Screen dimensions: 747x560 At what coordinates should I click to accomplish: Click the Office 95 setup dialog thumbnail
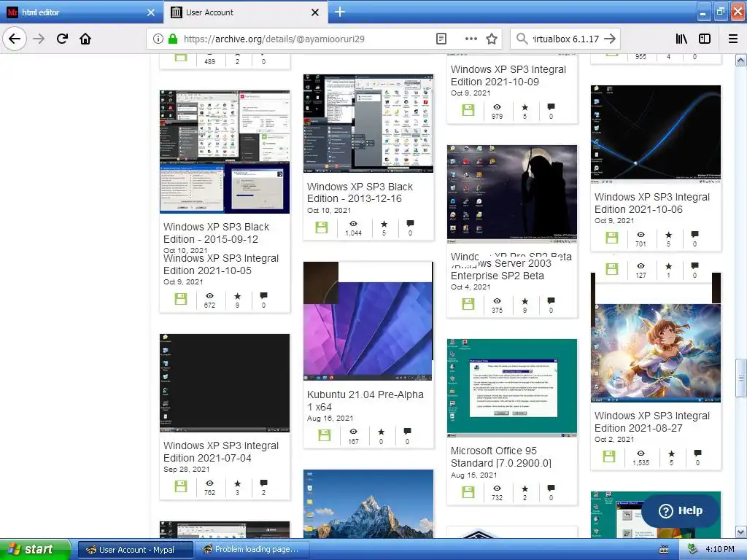[512, 388]
